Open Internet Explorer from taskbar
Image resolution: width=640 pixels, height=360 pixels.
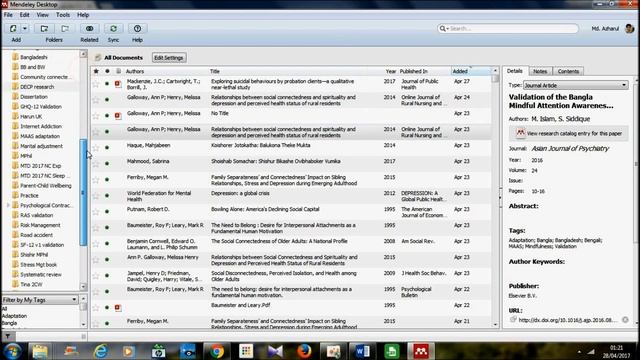100,351
